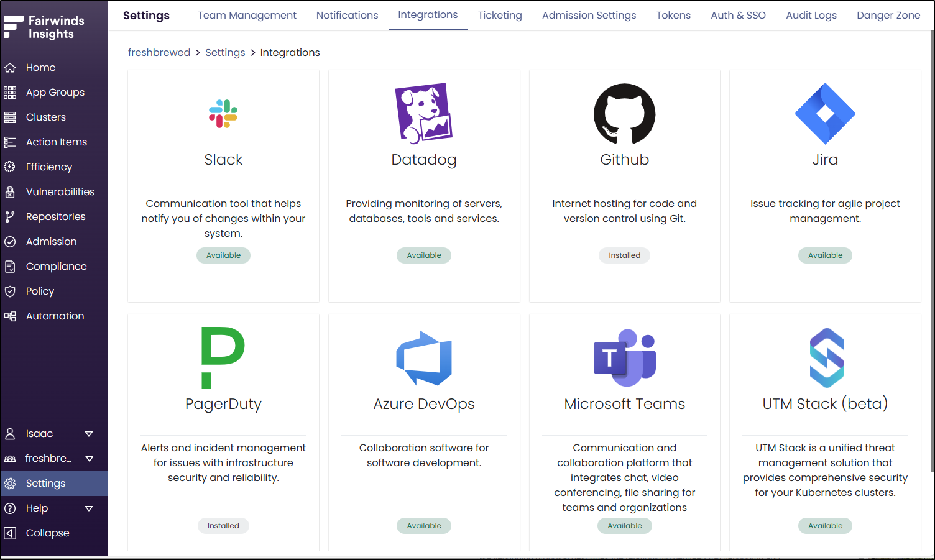Click the Help question mark icon
Image resolution: width=935 pixels, height=560 pixels.
(x=10, y=508)
